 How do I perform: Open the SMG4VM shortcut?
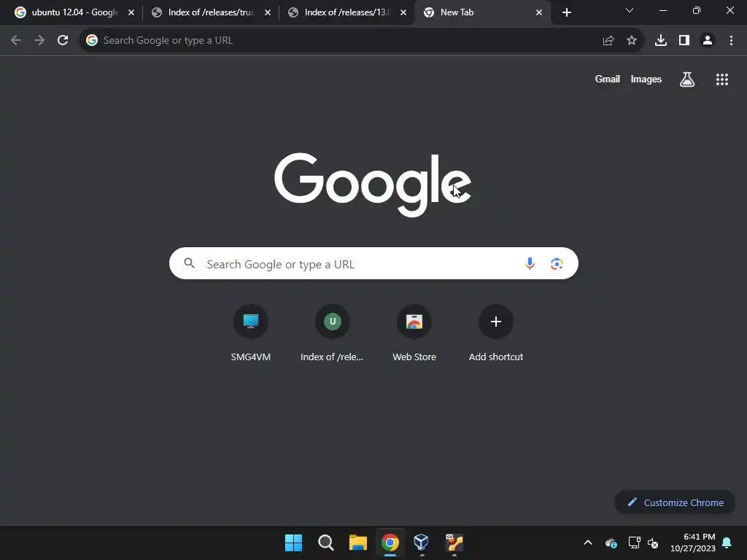click(251, 333)
